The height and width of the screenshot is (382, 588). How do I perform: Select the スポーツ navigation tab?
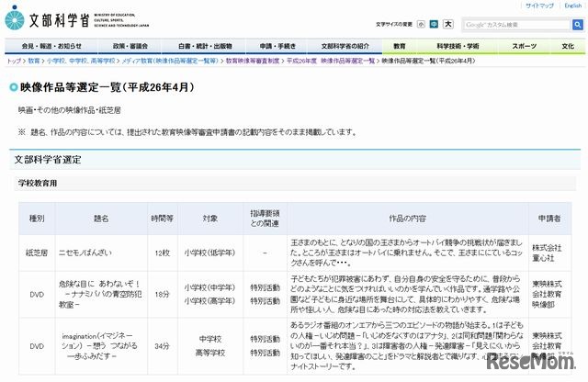point(524,46)
